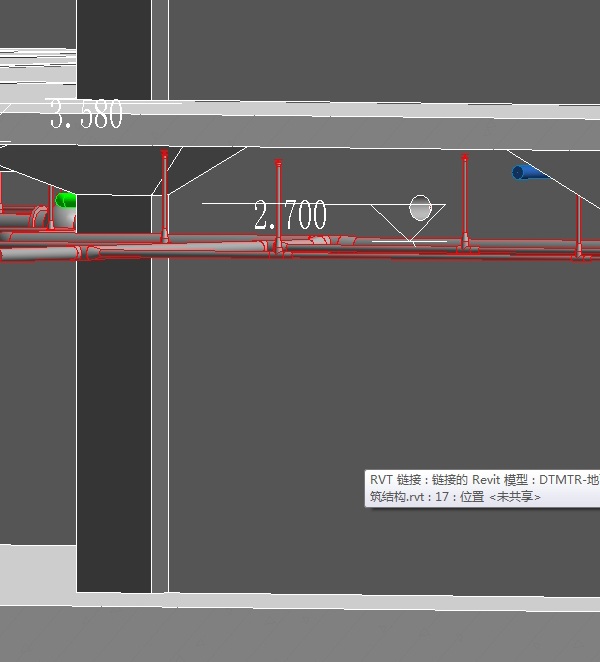Select the short red hanger beside green fitting
The height and width of the screenshot is (662, 600).
[x=51, y=205]
